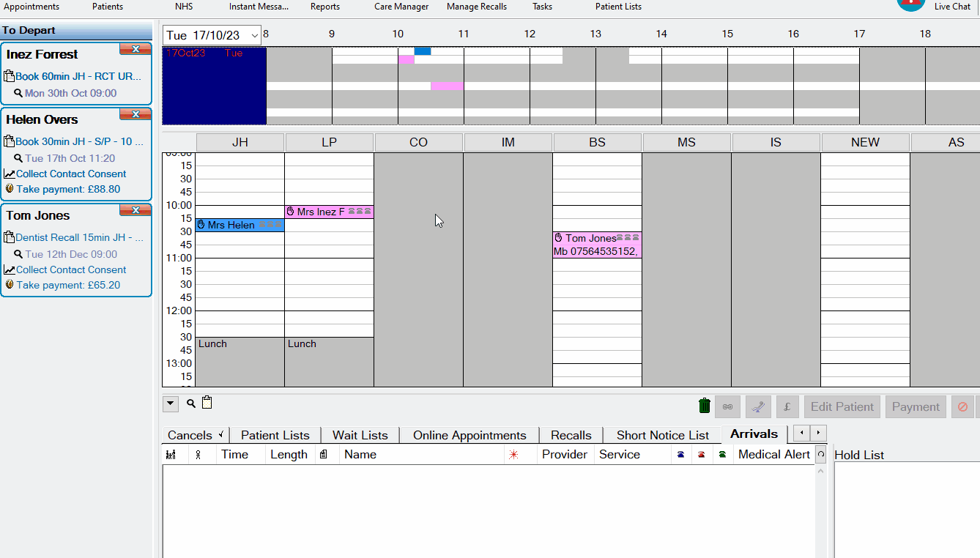Open Live Chat from top bar
Image resolution: width=980 pixels, height=558 pixels.
tap(952, 7)
